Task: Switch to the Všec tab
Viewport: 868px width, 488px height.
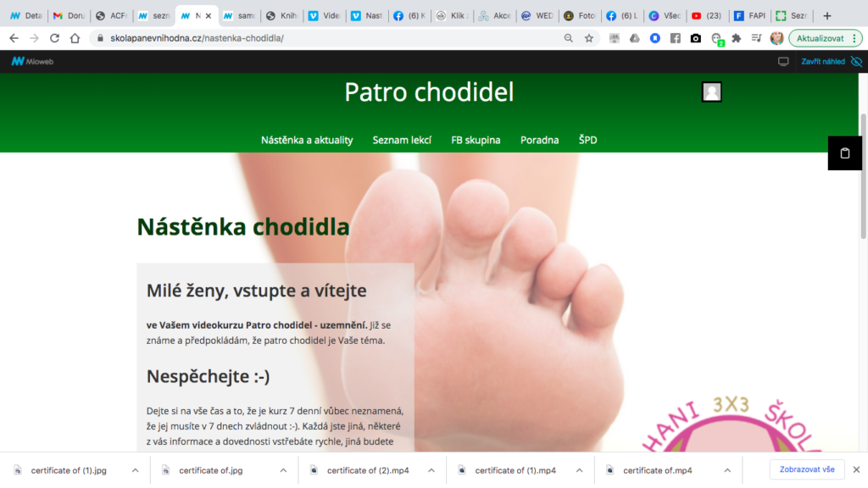Action: pyautogui.click(x=665, y=16)
